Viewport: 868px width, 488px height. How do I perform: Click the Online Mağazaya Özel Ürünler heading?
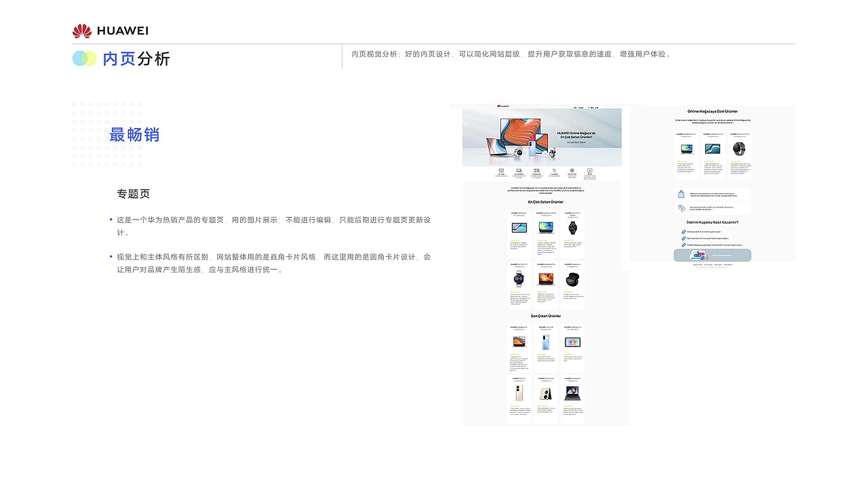(713, 111)
